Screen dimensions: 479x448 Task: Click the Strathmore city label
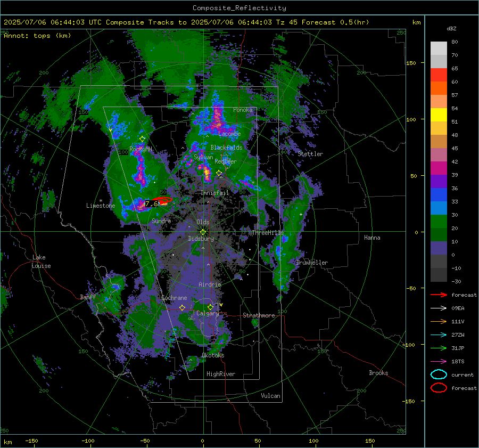(259, 315)
